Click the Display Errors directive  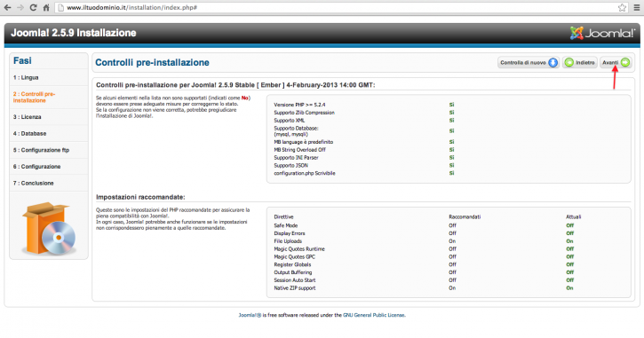point(290,233)
